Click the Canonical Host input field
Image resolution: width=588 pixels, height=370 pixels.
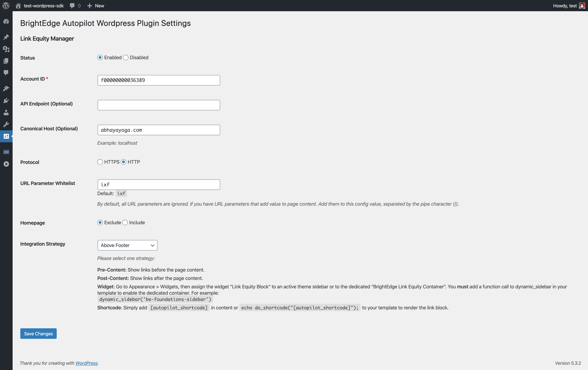pyautogui.click(x=159, y=130)
